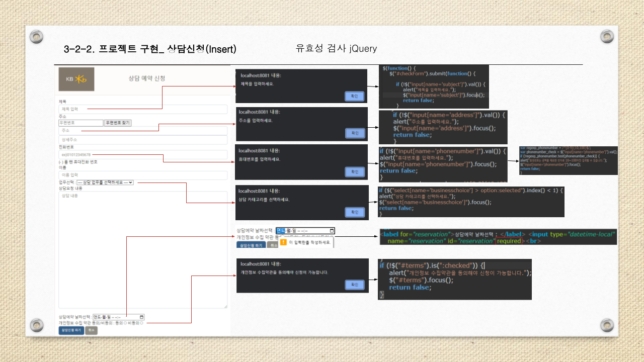Click the orange warning icon in the tooltip

(x=283, y=242)
